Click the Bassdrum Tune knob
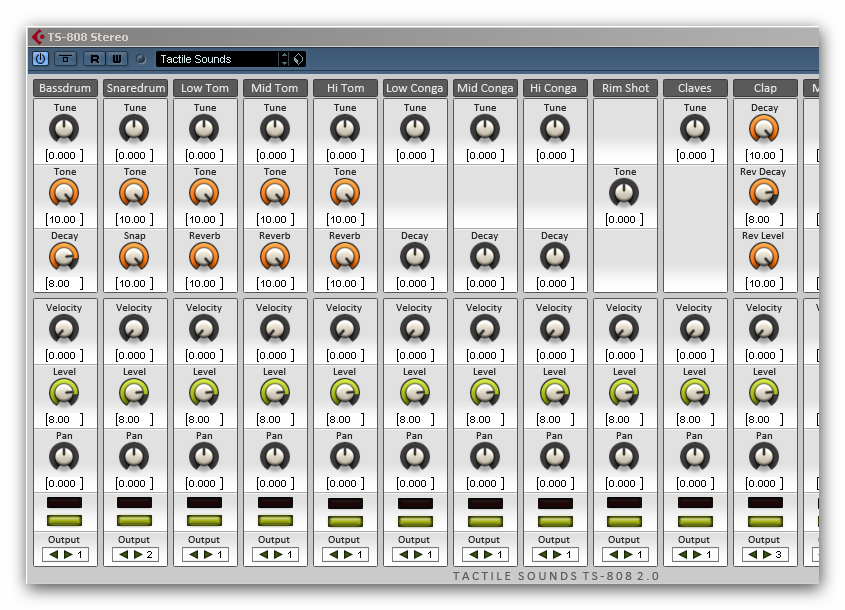This screenshot has width=845, height=610. pos(64,129)
